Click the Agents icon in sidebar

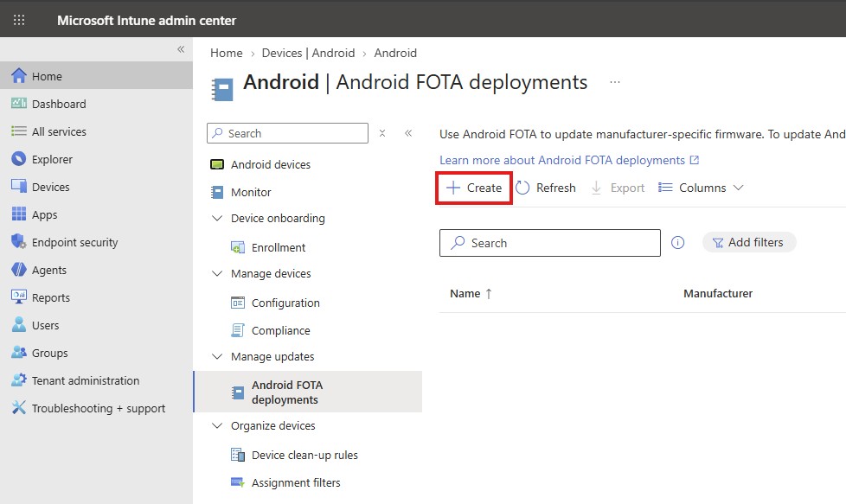point(19,270)
